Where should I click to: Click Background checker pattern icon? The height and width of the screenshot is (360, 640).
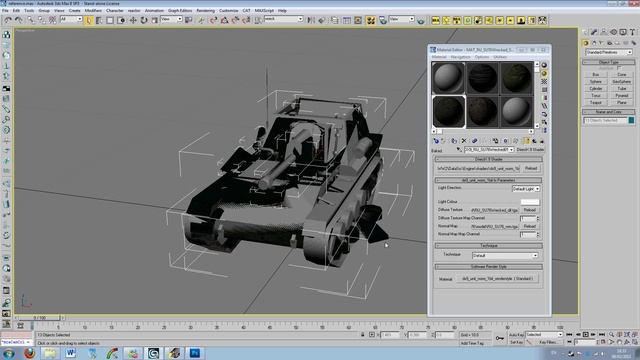(544, 82)
